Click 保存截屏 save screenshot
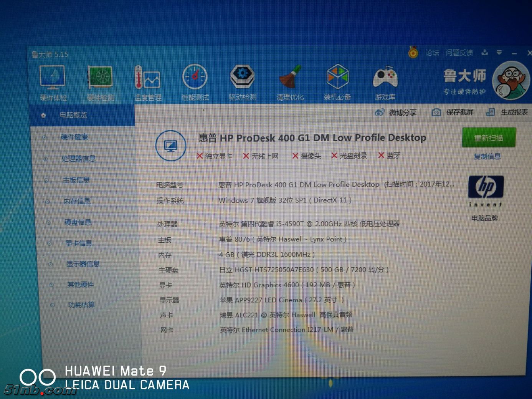Viewport: 532px width, 399px height. click(x=453, y=112)
